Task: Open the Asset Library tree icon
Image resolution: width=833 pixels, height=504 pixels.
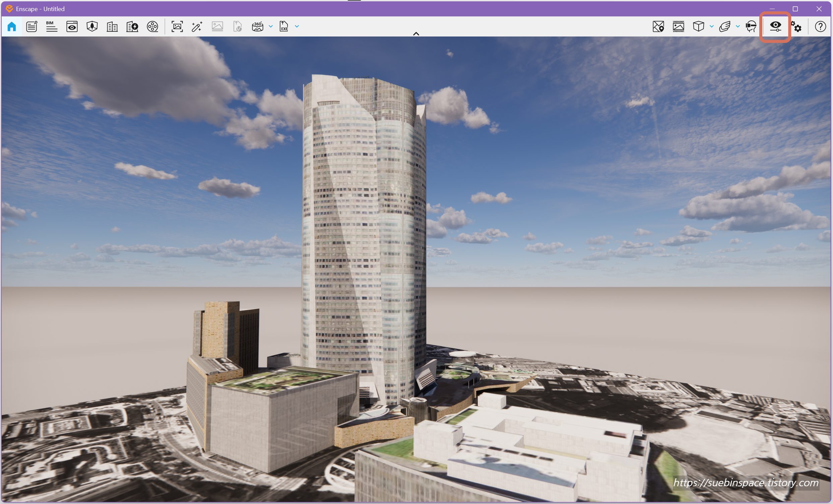Action: [x=92, y=26]
